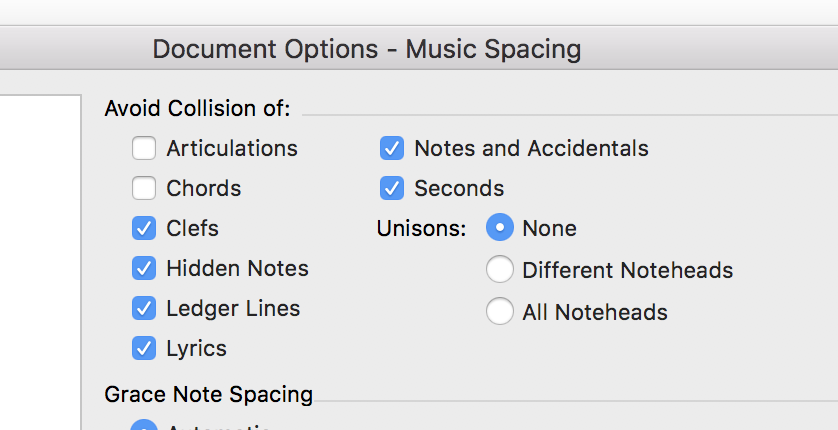Click the Document Options - Music Spacing title

point(366,48)
